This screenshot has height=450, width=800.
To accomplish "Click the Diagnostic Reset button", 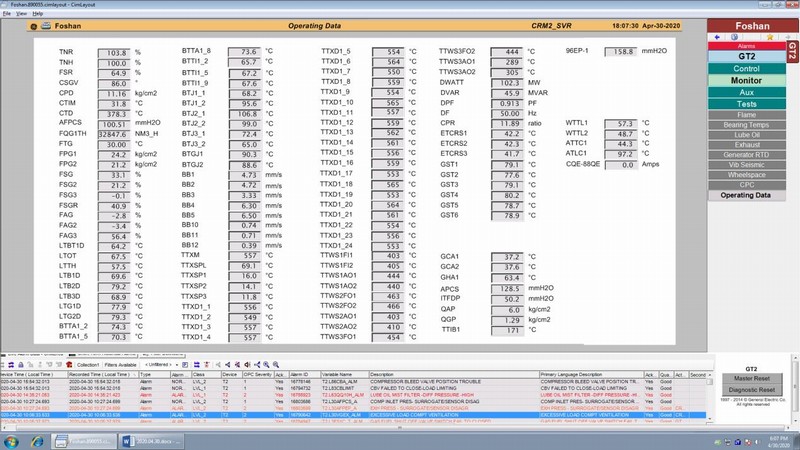I will (x=752, y=390).
